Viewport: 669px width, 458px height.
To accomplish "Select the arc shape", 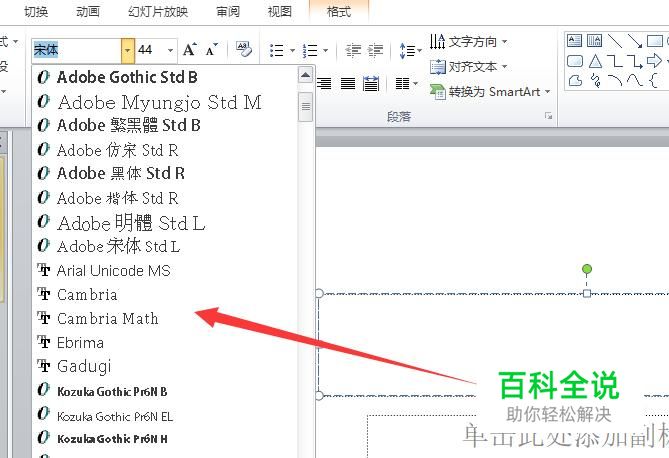I will pyautogui.click(x=615, y=80).
